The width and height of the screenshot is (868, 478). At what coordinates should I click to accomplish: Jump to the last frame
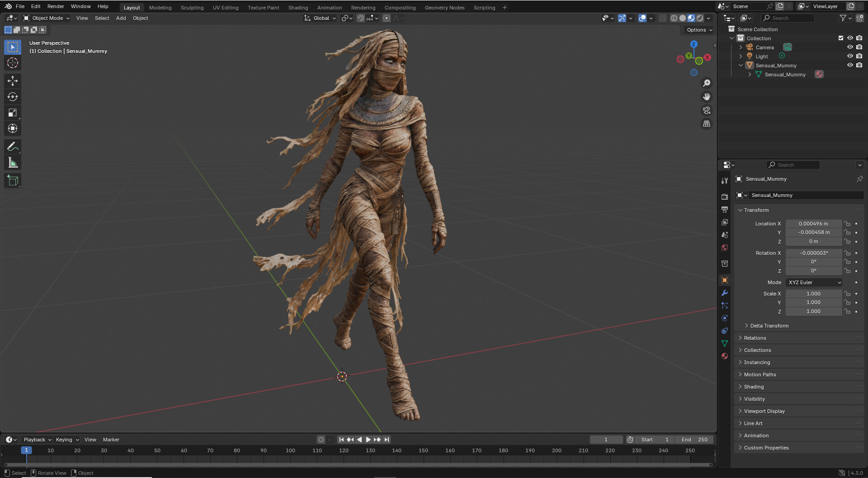click(x=387, y=440)
